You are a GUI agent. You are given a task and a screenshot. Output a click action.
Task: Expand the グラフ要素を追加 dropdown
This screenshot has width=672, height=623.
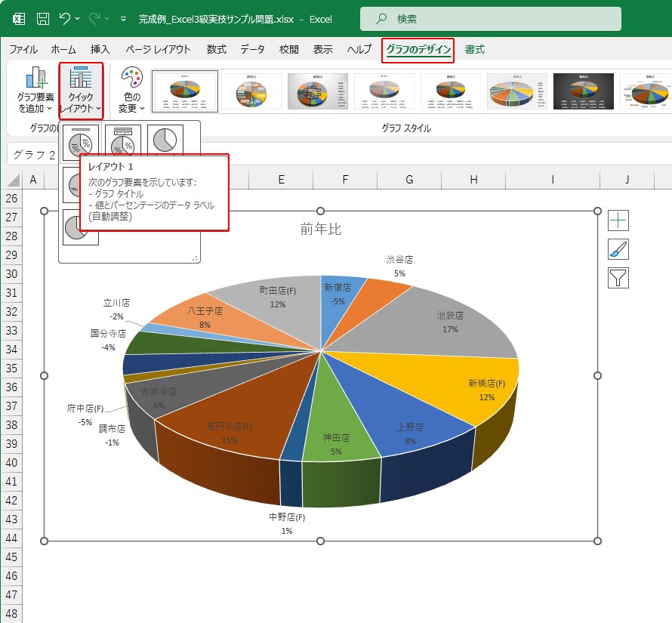35,91
